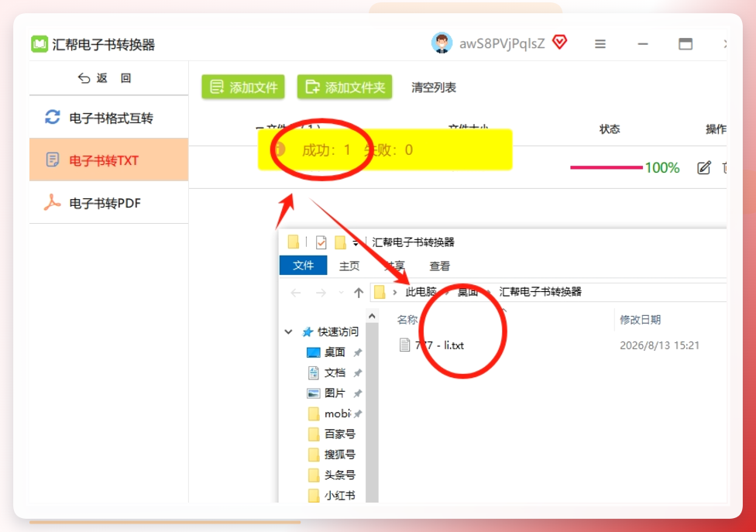Screen dimensions: 756x532
Task: Click the pin icon beside 文档
Action: [x=357, y=373]
